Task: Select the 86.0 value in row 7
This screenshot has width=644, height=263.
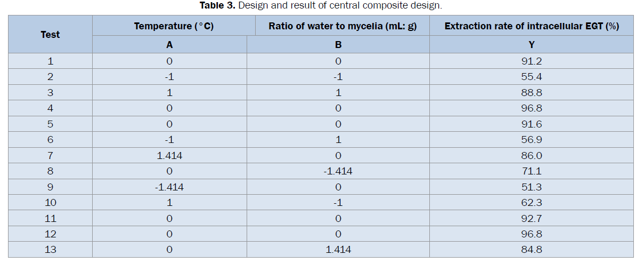Action: tap(531, 155)
